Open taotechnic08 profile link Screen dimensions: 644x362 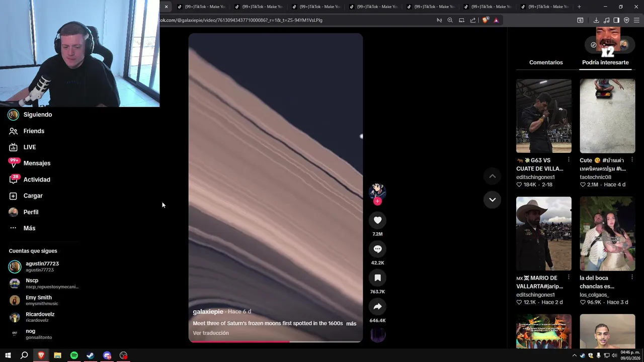(x=595, y=177)
